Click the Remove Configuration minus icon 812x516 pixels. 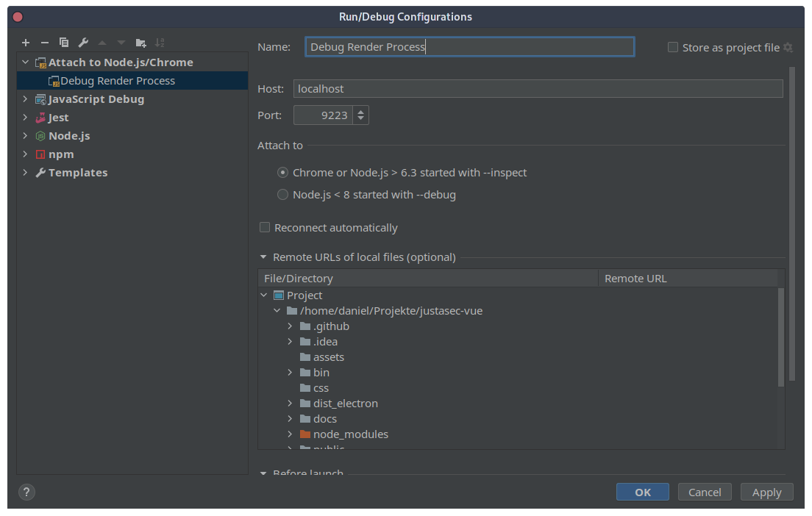45,43
